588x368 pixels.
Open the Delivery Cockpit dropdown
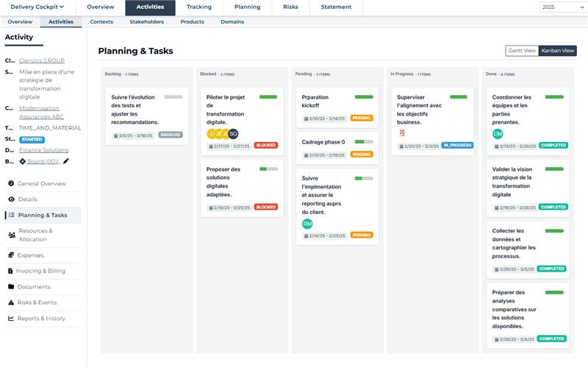click(x=37, y=7)
